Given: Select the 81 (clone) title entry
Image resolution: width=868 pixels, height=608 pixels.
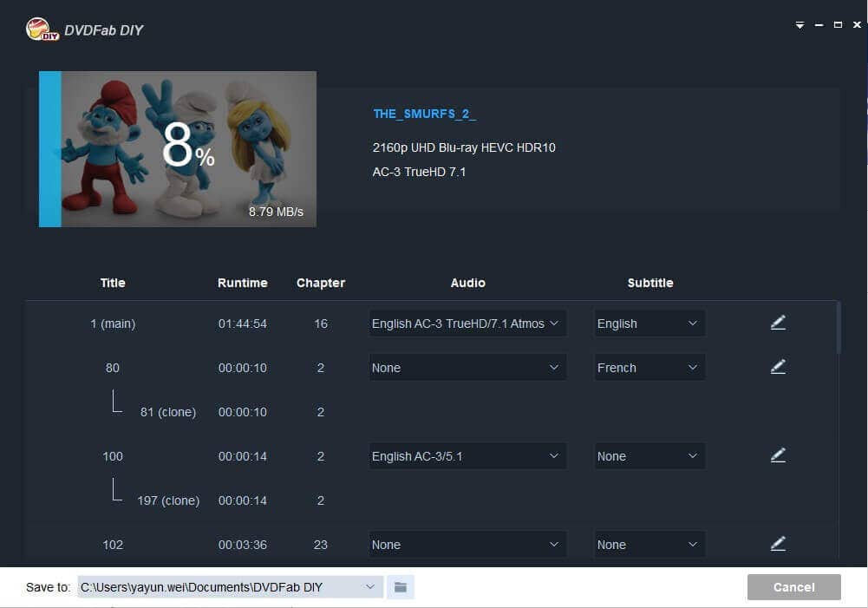Looking at the screenshot, I should (x=168, y=412).
